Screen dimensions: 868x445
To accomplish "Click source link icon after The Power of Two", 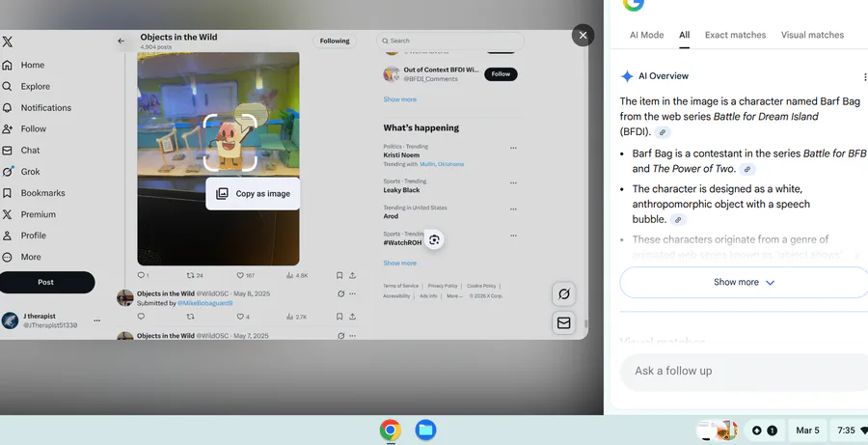I will click(747, 170).
